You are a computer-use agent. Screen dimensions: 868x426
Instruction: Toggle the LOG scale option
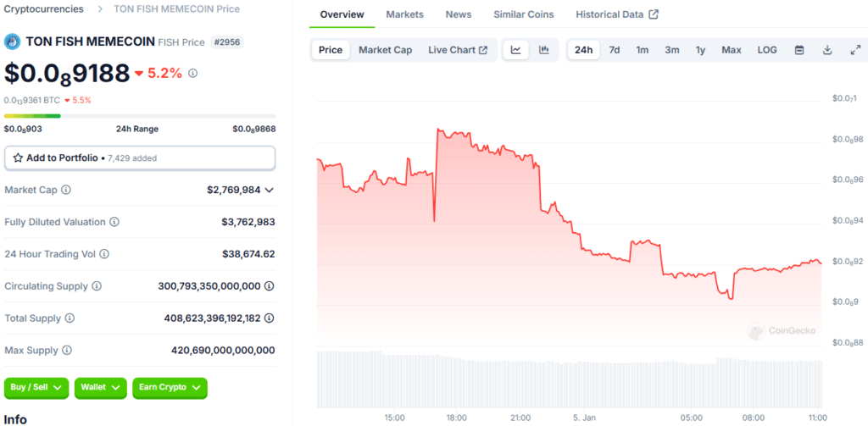[767, 50]
